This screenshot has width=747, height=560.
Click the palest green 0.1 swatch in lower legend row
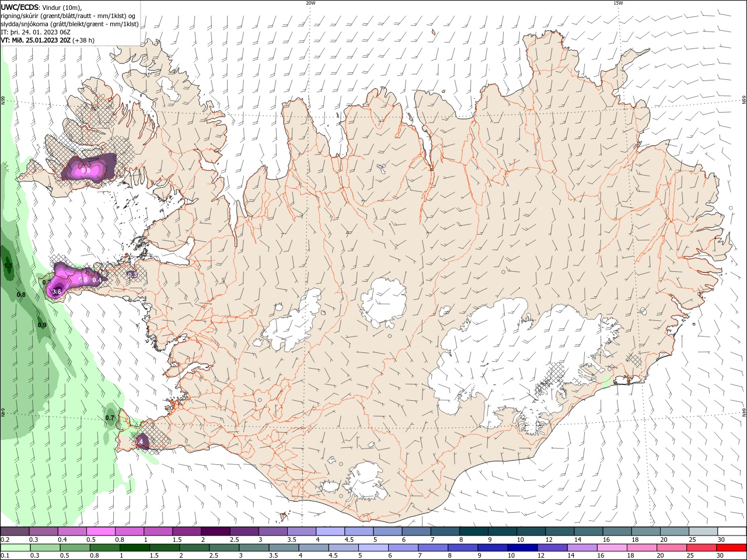click(16, 548)
